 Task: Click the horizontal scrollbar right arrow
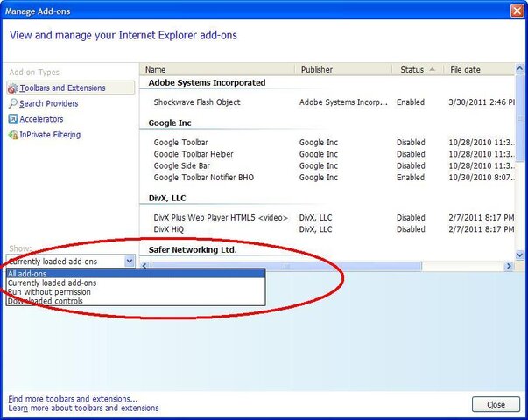509,266
